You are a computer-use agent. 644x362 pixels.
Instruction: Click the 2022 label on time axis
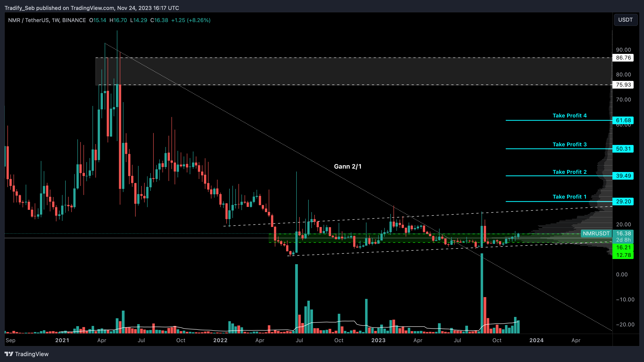pos(220,340)
